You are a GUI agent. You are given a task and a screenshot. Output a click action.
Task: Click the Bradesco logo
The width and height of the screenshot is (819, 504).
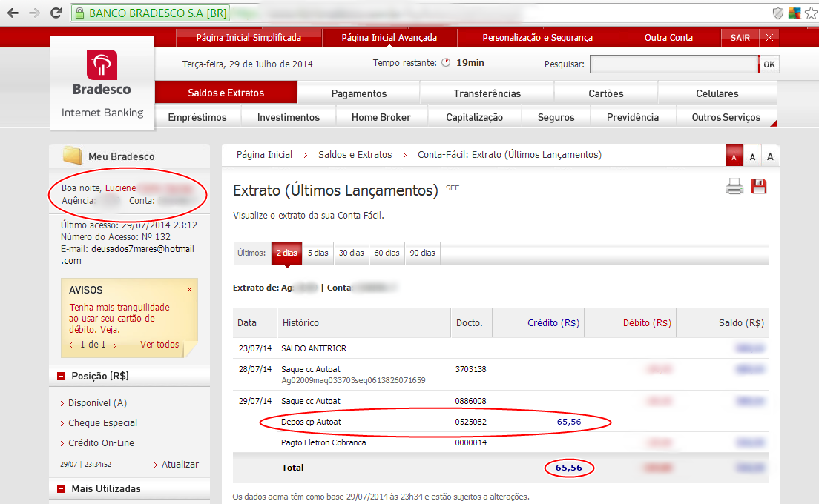[102, 64]
